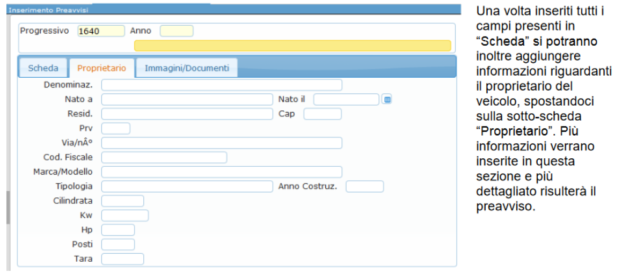Click the Anno input field
This screenshot has height=273, width=644.
177,31
